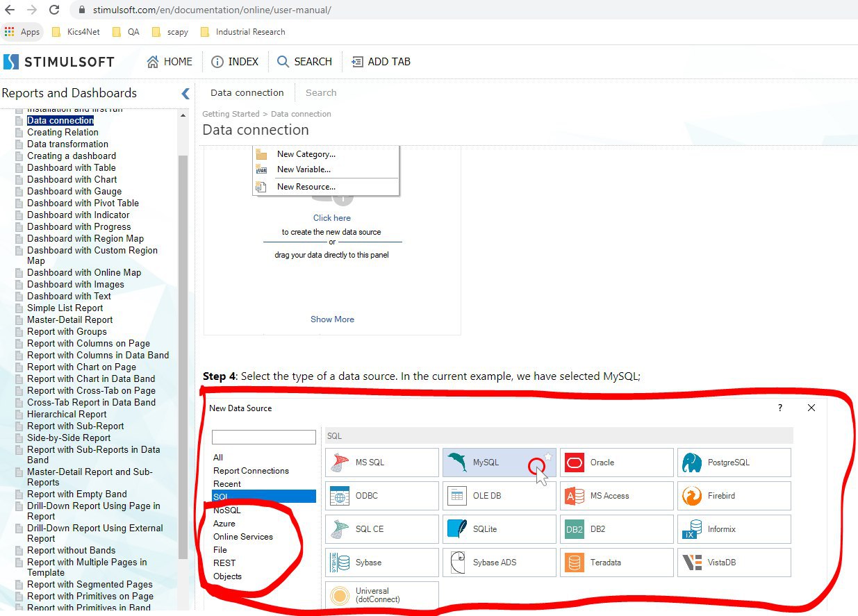Viewport: 858px width, 616px height.
Task: Select the MySQL data source tile
Action: point(500,463)
